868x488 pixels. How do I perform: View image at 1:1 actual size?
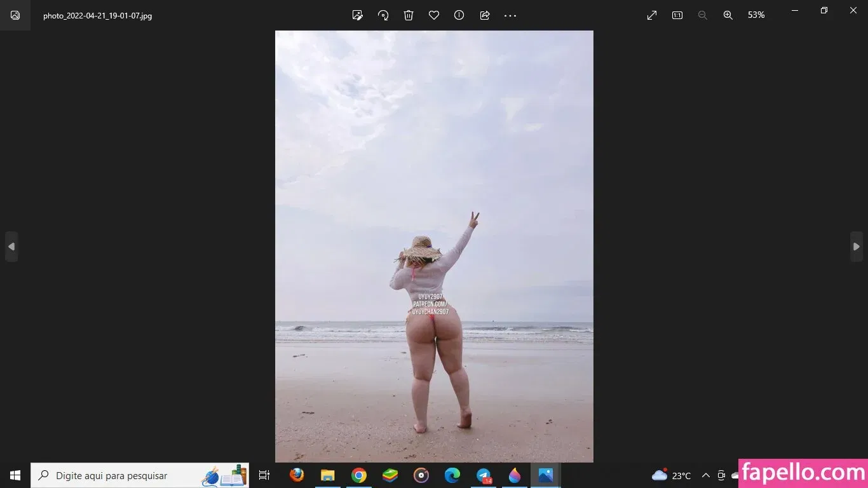(x=677, y=15)
